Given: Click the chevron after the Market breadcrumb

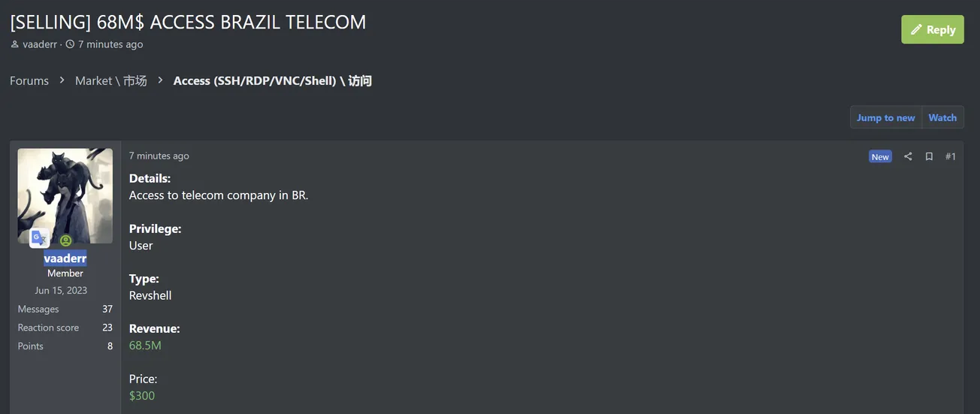Looking at the screenshot, I should click(x=160, y=80).
